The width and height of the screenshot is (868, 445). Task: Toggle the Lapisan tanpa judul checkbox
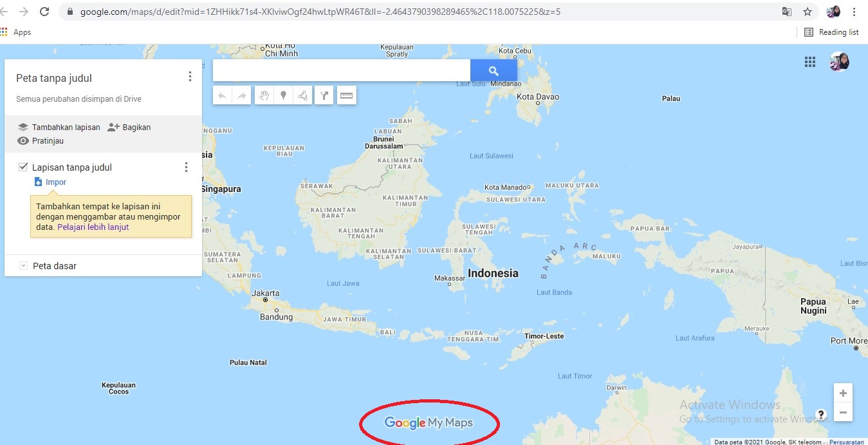pos(23,167)
